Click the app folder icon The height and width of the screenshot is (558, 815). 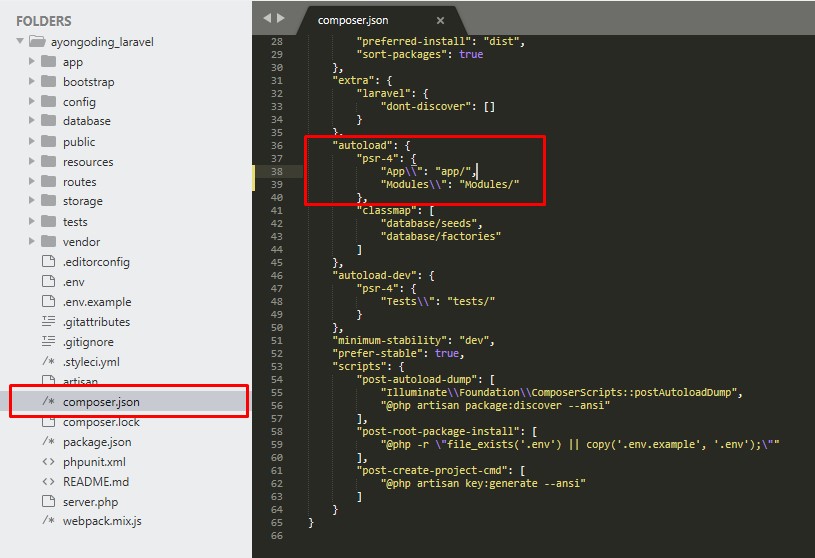pos(48,61)
